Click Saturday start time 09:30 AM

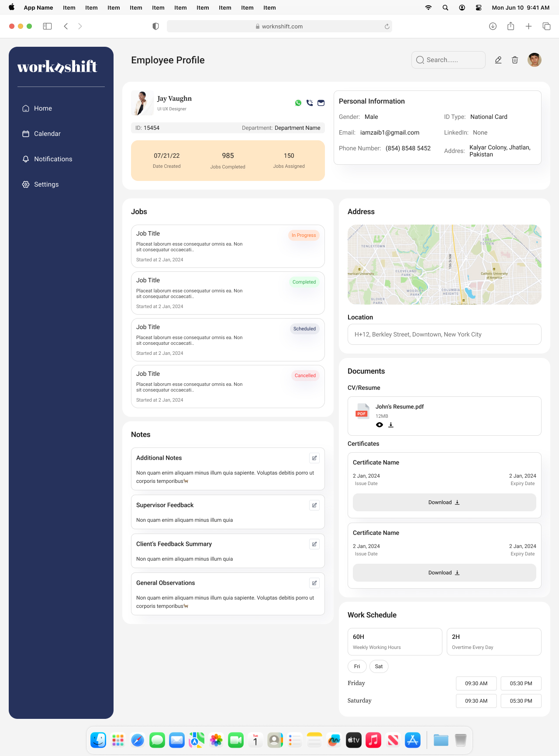(x=476, y=701)
